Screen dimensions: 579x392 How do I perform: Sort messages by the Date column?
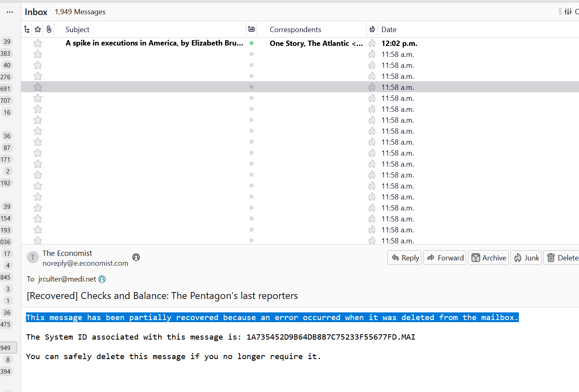(389, 29)
